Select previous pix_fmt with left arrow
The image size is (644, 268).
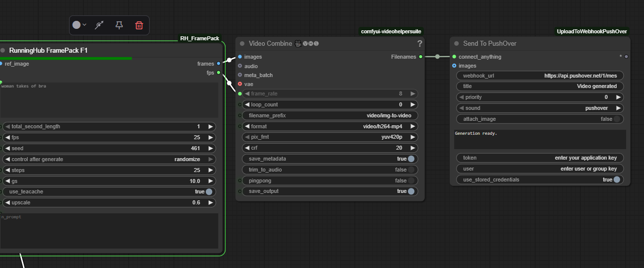point(247,137)
